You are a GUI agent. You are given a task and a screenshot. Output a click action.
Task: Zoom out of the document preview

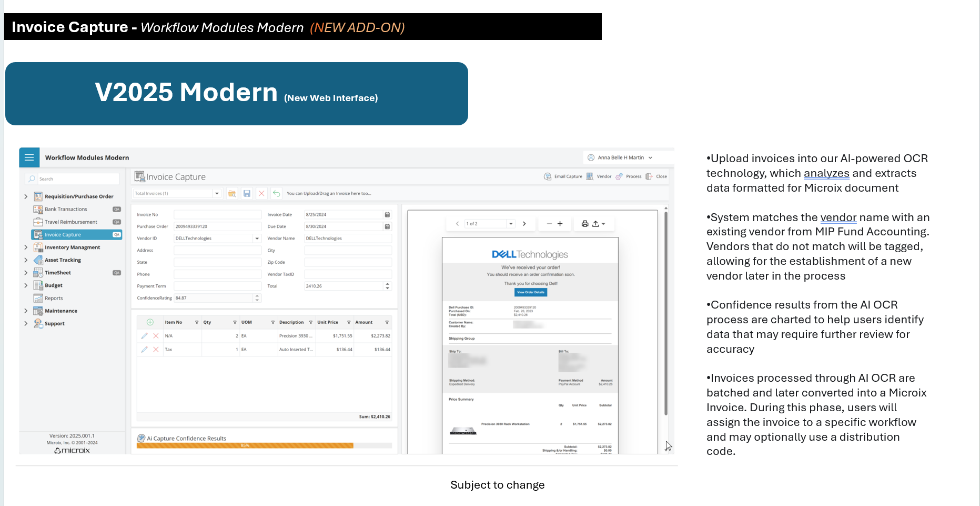point(549,224)
